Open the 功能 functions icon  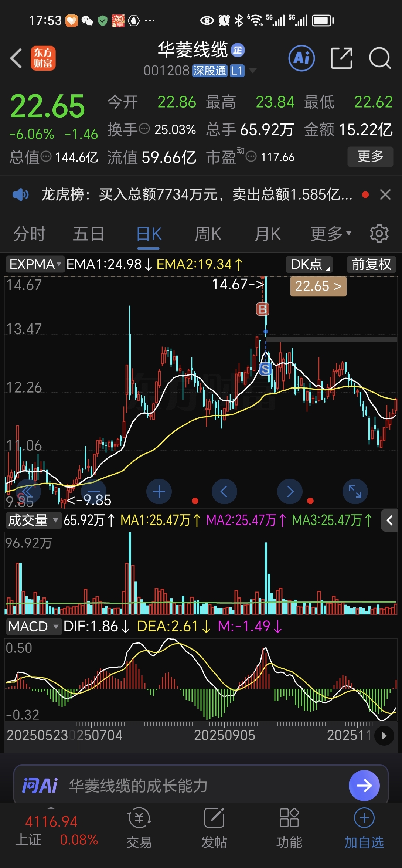click(x=289, y=828)
